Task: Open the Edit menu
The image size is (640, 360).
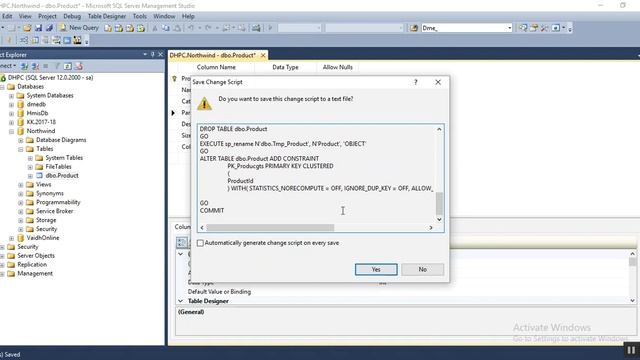Action: pos(7,16)
